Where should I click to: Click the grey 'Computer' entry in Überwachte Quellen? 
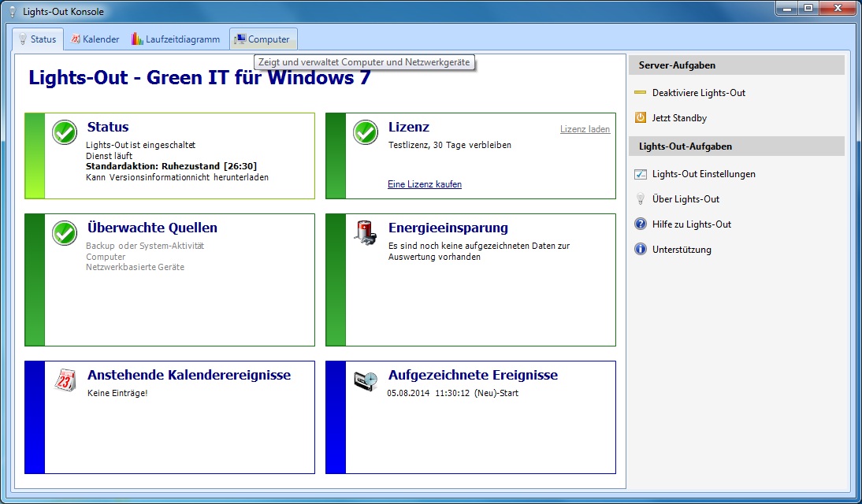(x=106, y=257)
